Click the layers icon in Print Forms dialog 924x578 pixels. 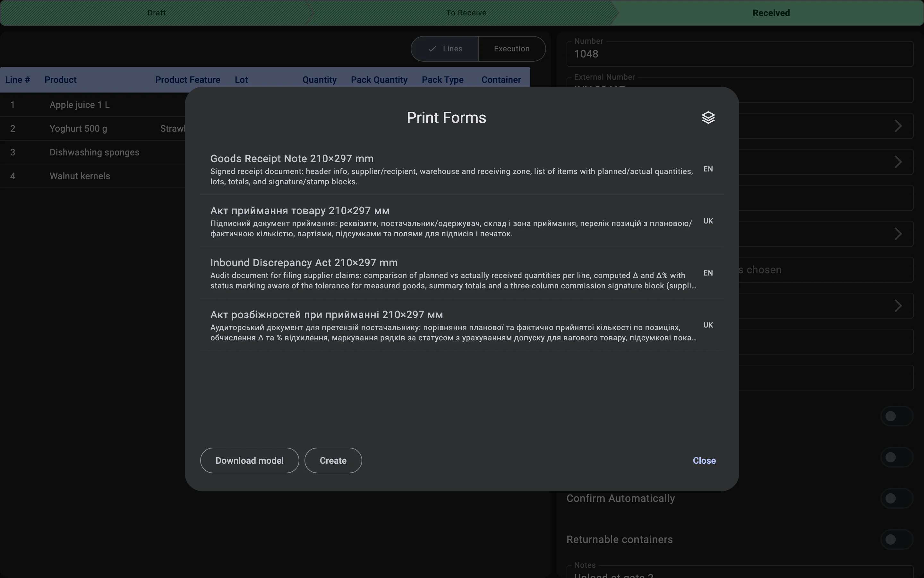click(708, 118)
